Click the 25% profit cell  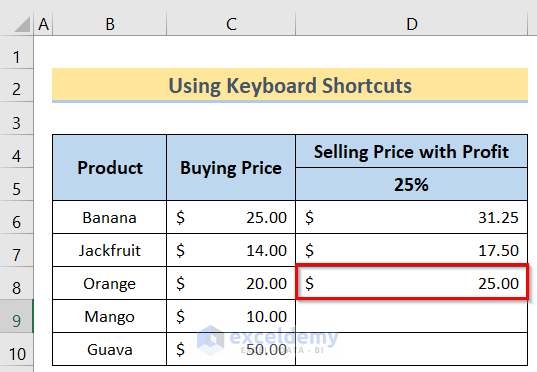[412, 184]
